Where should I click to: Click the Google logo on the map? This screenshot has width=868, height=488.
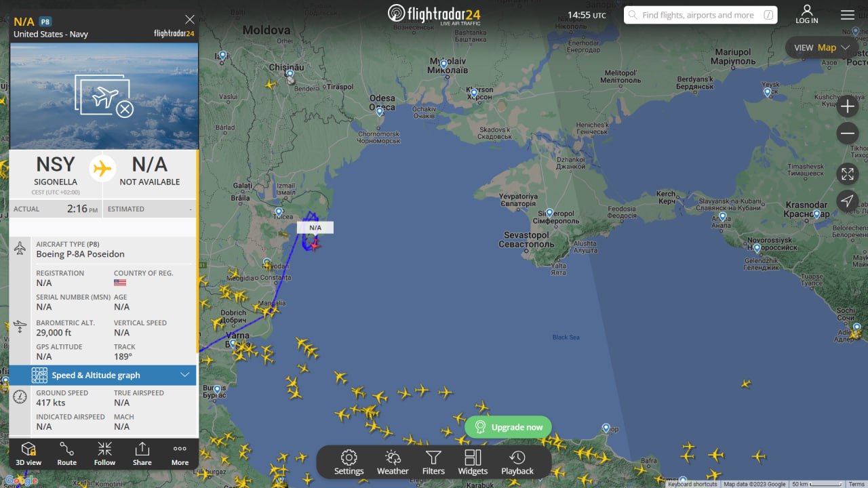[20, 481]
